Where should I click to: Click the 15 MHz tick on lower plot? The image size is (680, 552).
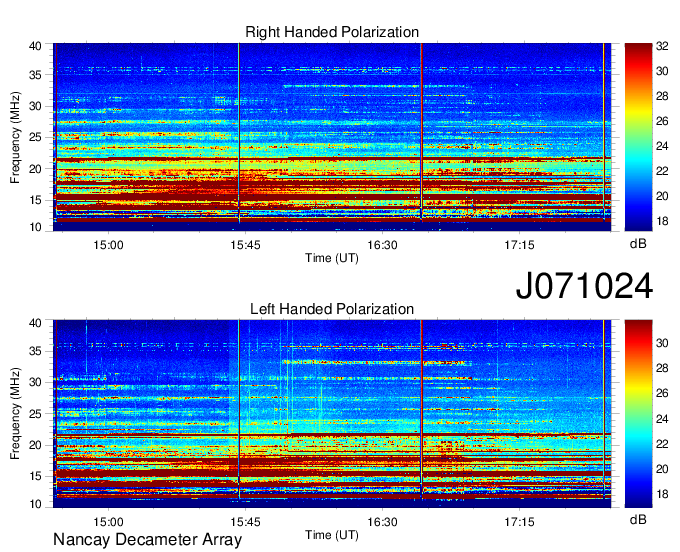35,477
